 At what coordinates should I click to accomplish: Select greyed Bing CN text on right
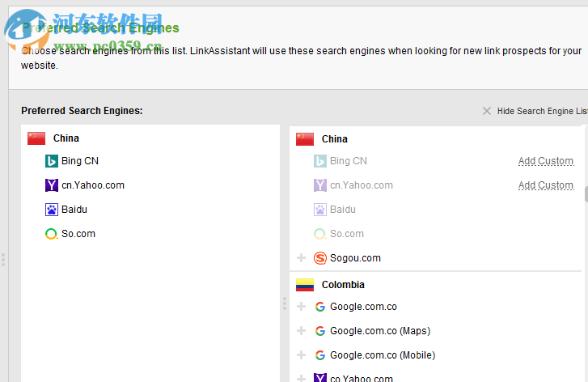pos(349,161)
